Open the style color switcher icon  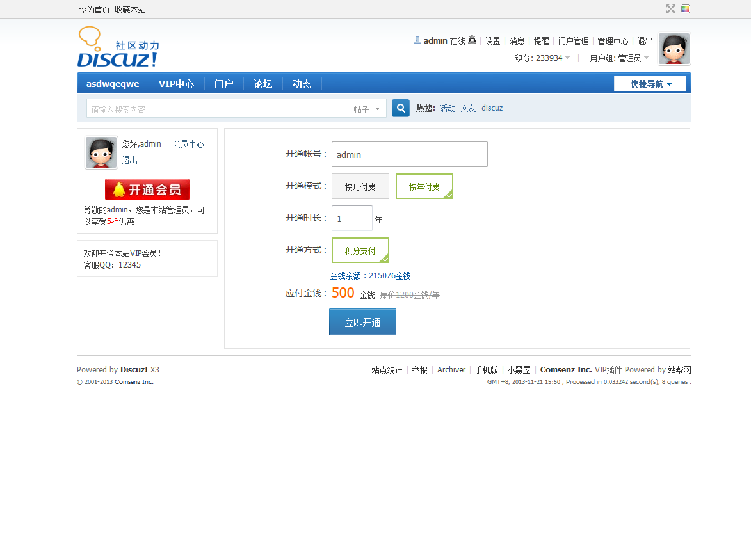click(686, 9)
